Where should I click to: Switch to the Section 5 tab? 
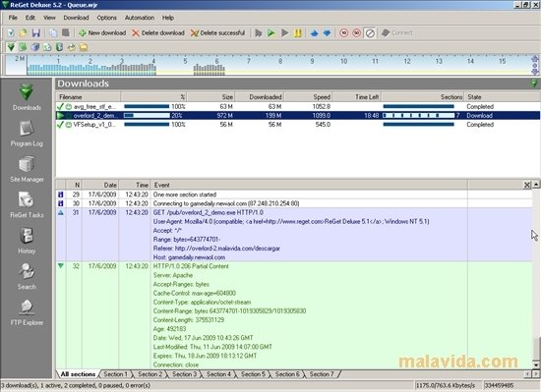pos(253,374)
